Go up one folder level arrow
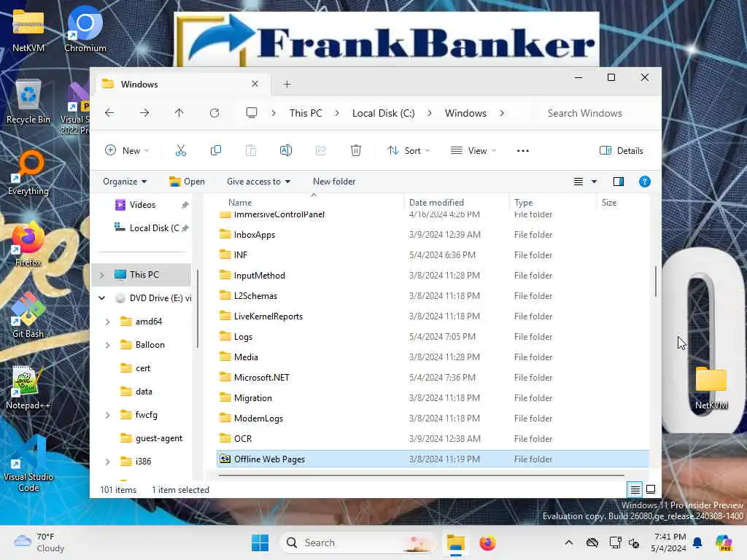Screen dimensions: 747x560 pos(179,113)
